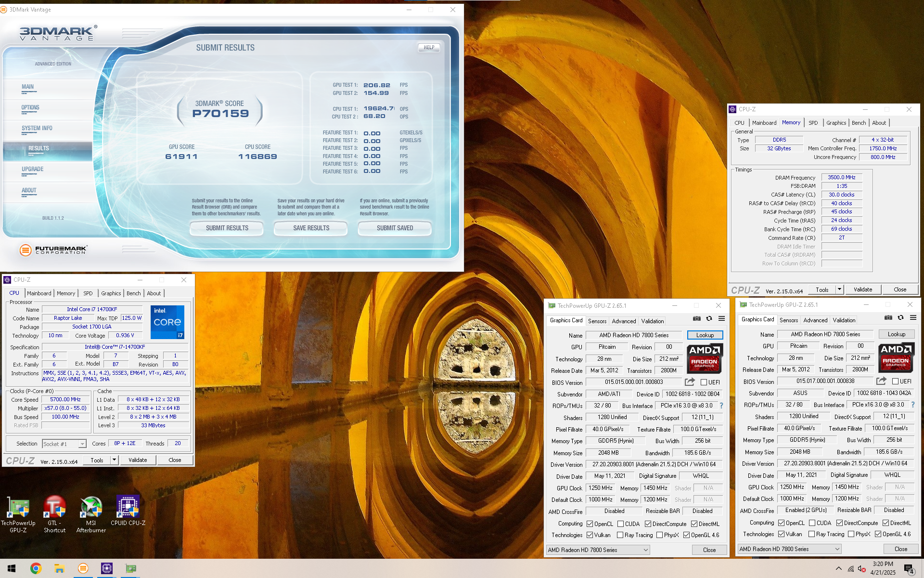
Task: Click GPU-Z taskbar icon
Action: pos(130,568)
